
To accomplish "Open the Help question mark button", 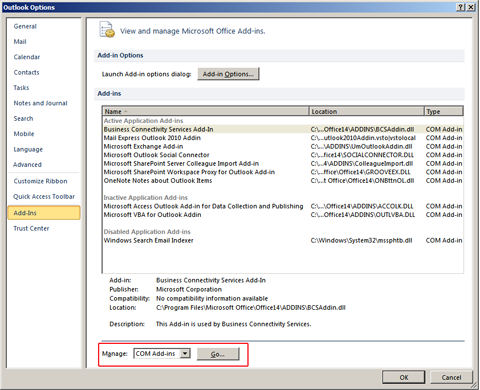I will pyautogui.click(x=460, y=7).
